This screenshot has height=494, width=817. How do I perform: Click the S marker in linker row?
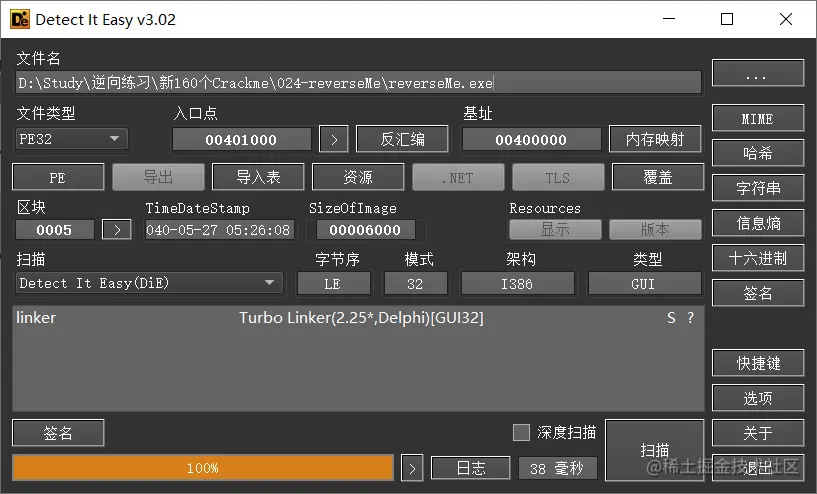(x=672, y=318)
